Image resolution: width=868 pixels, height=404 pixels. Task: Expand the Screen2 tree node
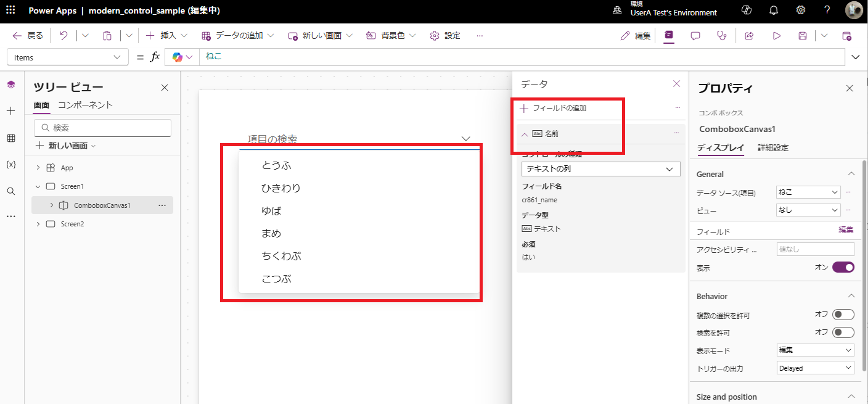click(38, 224)
